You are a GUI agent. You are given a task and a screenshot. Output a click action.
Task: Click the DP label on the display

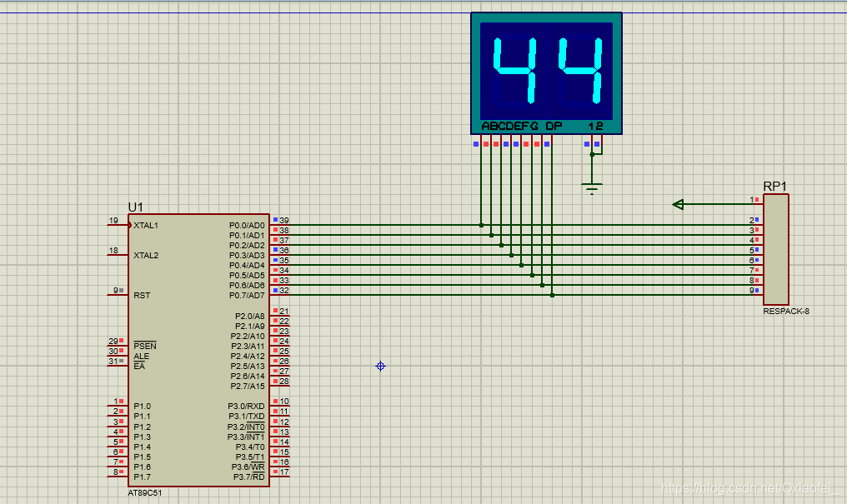pyautogui.click(x=554, y=127)
